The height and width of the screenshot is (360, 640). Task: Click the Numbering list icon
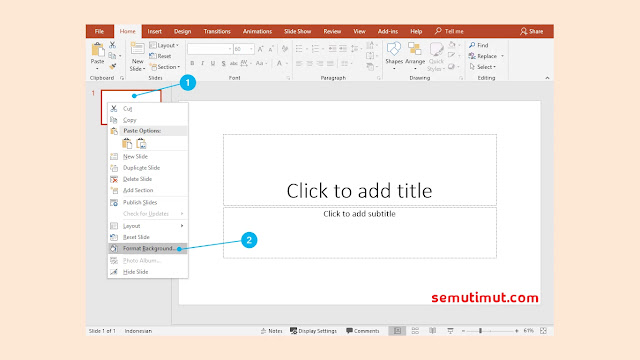click(x=315, y=49)
